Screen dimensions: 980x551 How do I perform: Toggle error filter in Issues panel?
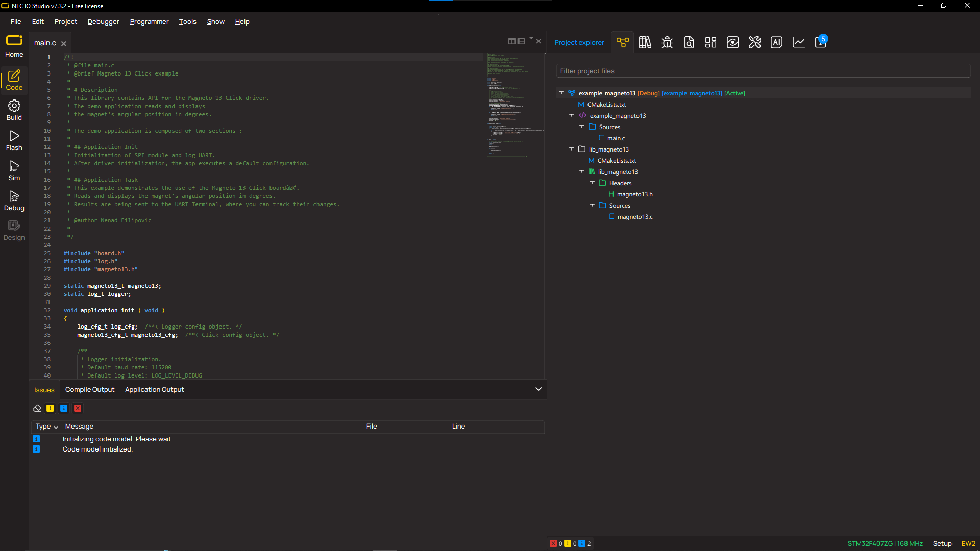point(78,408)
